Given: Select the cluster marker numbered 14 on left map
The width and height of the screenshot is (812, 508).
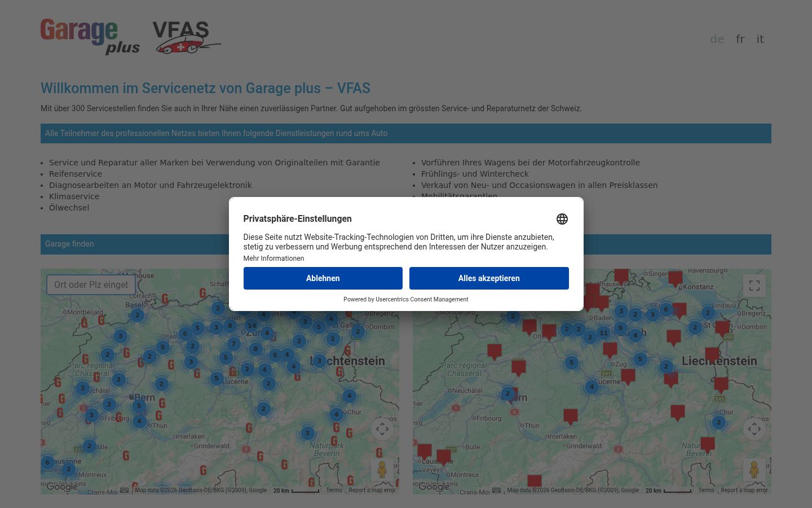Looking at the screenshot, I should [251, 325].
